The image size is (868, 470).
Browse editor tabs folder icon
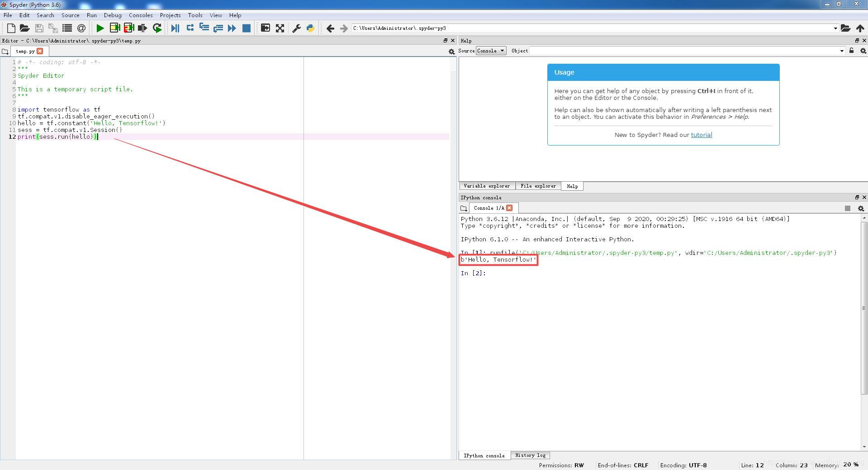(5, 52)
